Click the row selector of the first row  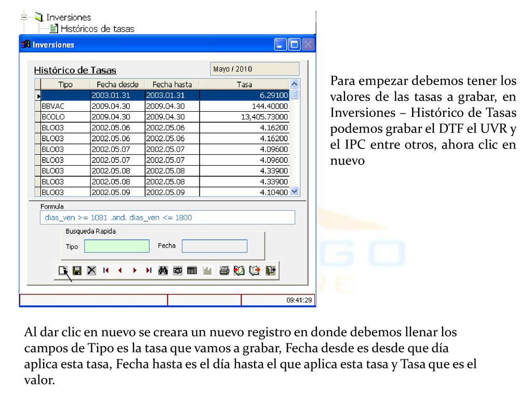coord(38,96)
